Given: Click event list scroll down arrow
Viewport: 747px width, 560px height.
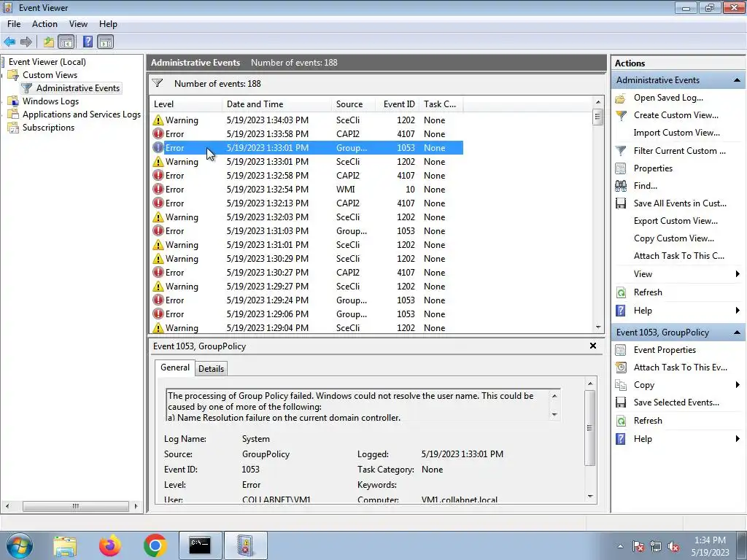Looking at the screenshot, I should click(x=598, y=327).
